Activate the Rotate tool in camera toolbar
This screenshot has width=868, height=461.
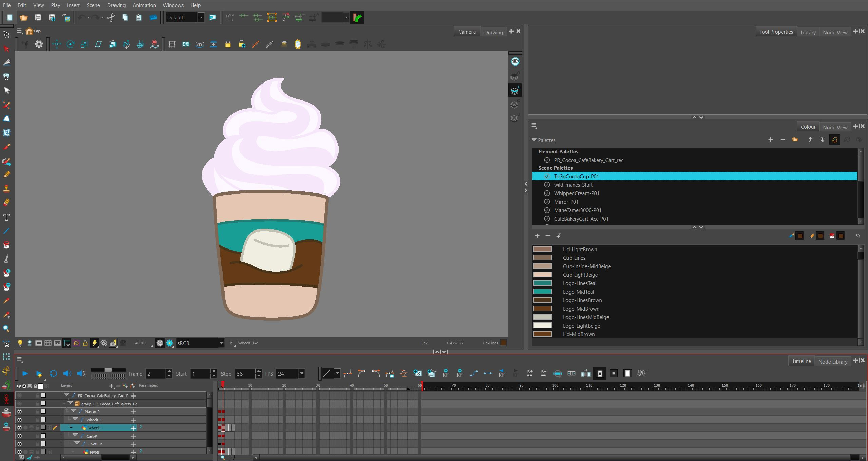pyautogui.click(x=71, y=44)
